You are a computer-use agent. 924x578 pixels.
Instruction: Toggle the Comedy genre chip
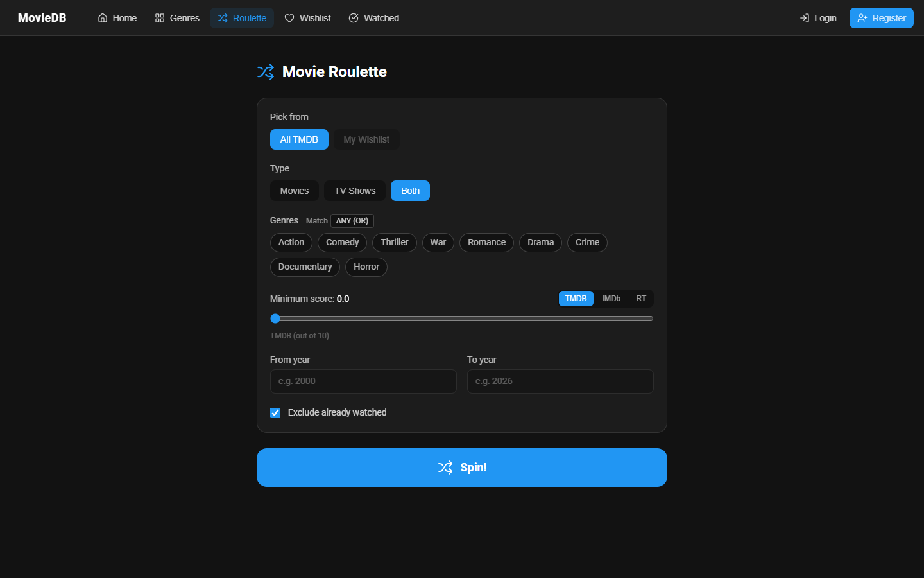point(343,243)
